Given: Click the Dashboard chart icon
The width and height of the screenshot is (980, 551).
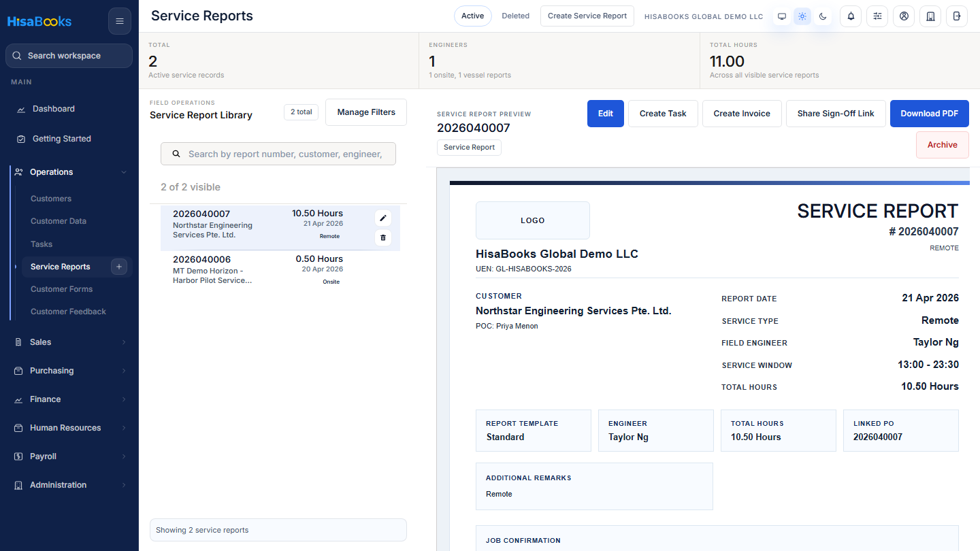Looking at the screenshot, I should pyautogui.click(x=21, y=109).
